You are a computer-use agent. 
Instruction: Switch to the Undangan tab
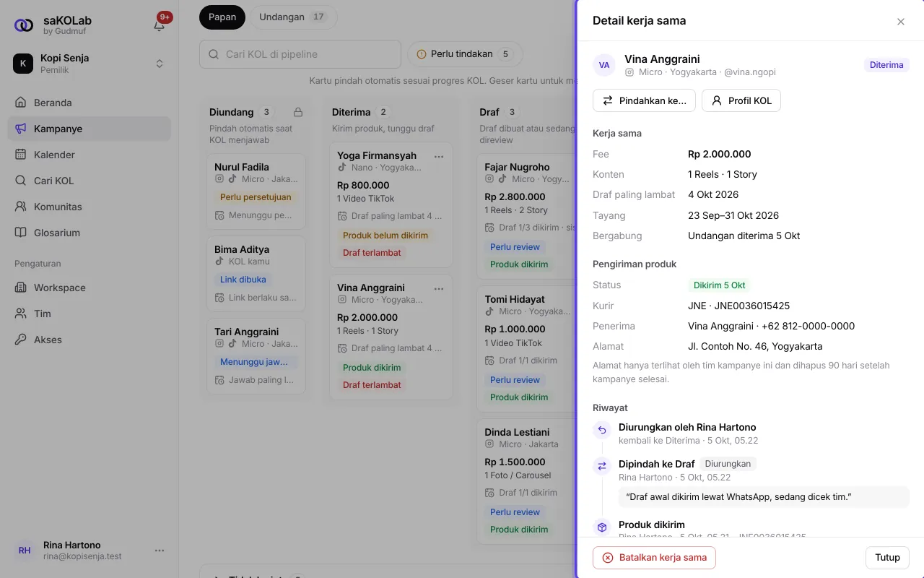[x=293, y=17]
